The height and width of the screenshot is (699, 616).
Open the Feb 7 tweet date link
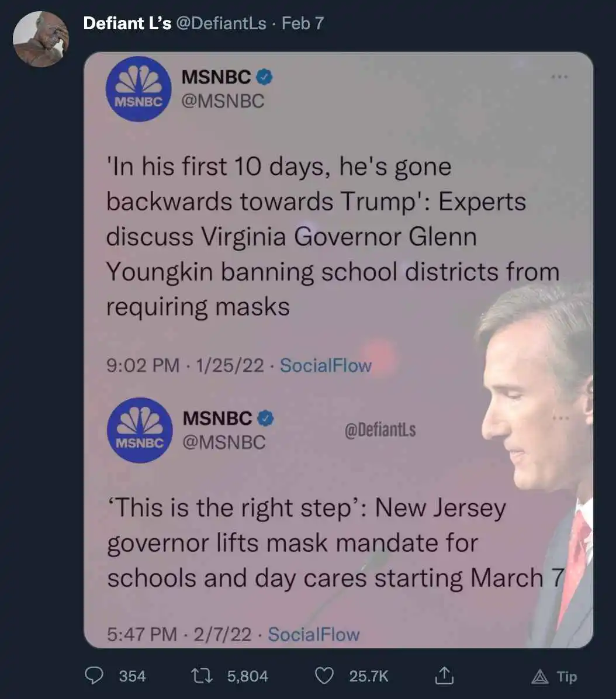coord(302,23)
